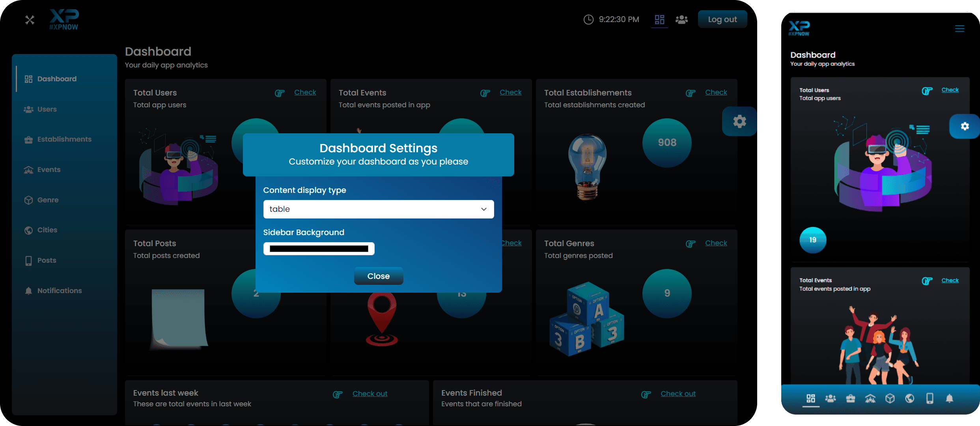The width and height of the screenshot is (980, 426).
Task: Click the Log out button
Action: [722, 19]
